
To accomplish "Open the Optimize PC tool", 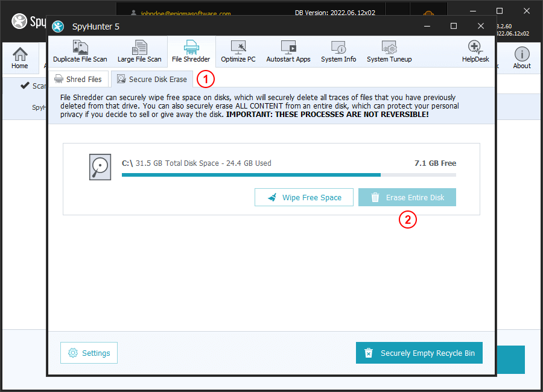I will point(238,52).
